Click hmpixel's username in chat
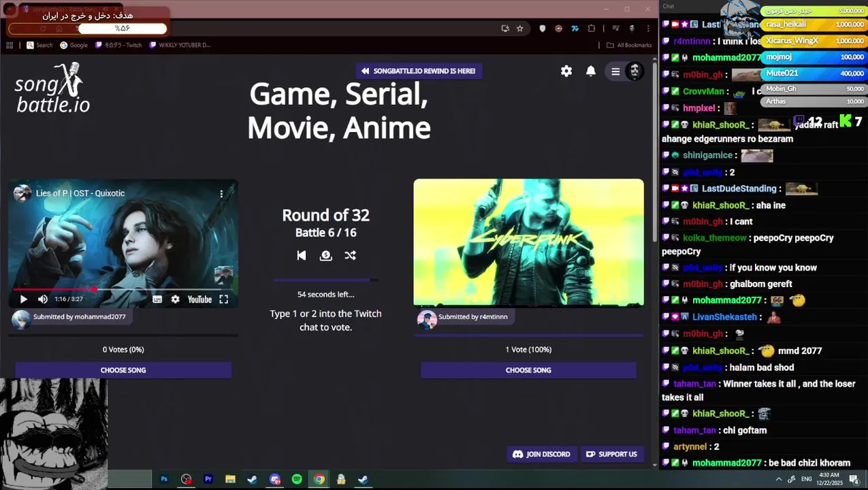 tap(698, 108)
